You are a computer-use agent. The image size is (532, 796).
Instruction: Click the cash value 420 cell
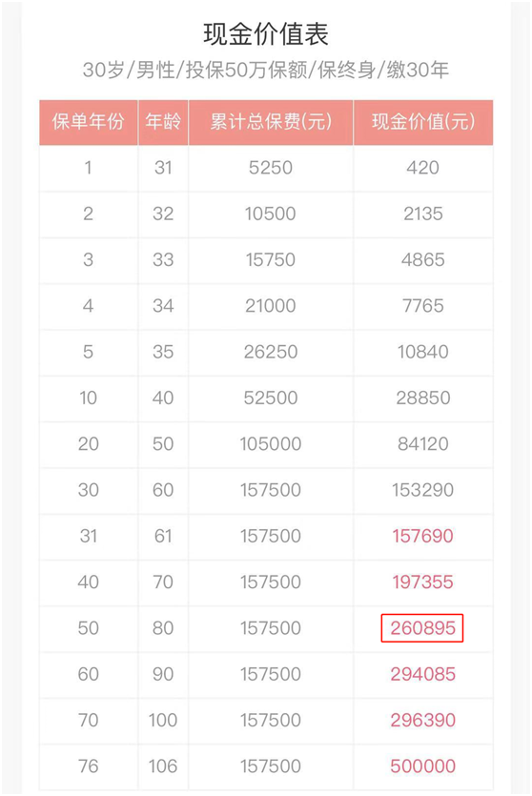point(423,168)
